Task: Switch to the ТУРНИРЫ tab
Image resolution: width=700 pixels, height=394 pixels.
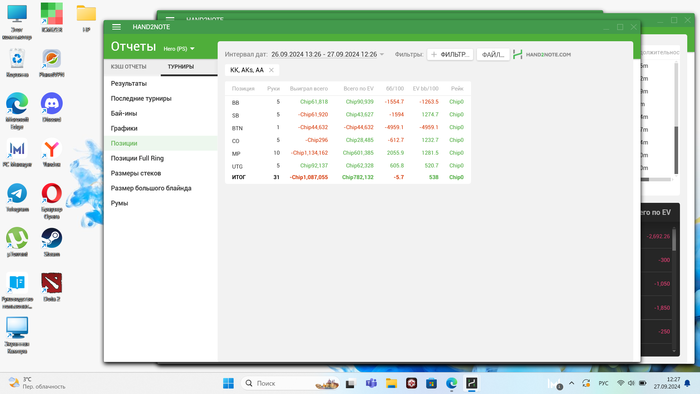Action: pyautogui.click(x=181, y=66)
